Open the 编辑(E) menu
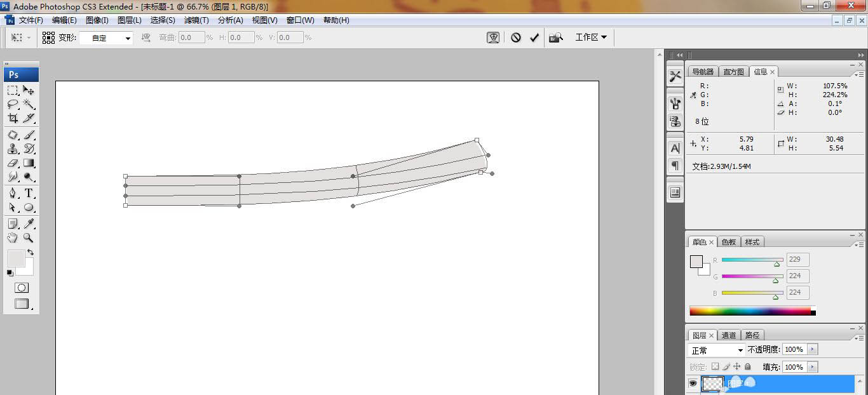Viewport: 868px width, 395px height. click(64, 20)
